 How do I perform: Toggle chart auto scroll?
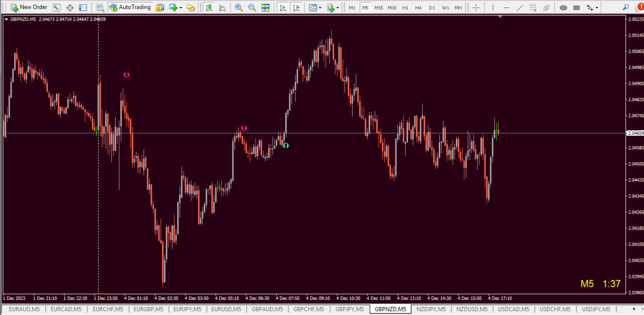283,8
